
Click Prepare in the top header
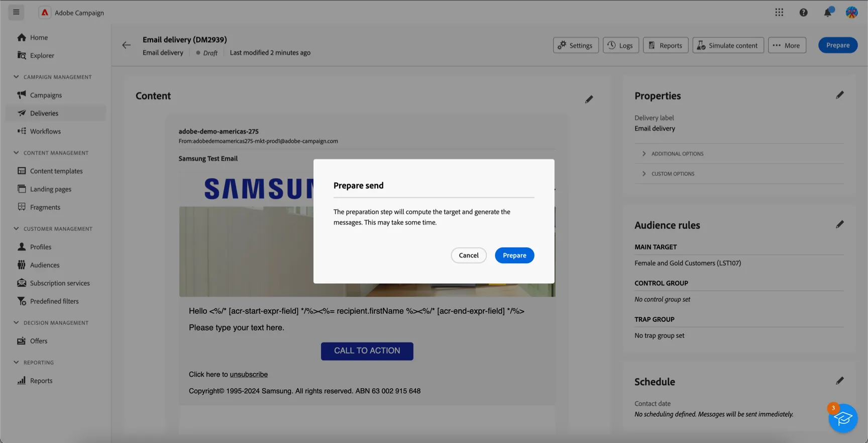pos(838,45)
